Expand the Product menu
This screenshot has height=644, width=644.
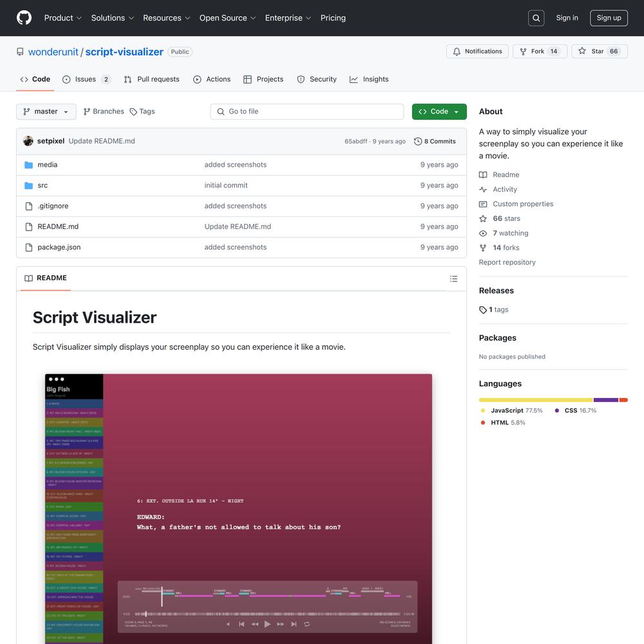(63, 18)
